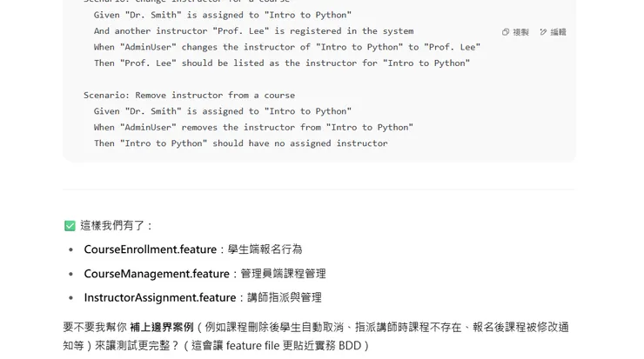This screenshot has height=359, width=644.
Task: Click the bold 補上邊界案例 text
Action: [x=161, y=328]
